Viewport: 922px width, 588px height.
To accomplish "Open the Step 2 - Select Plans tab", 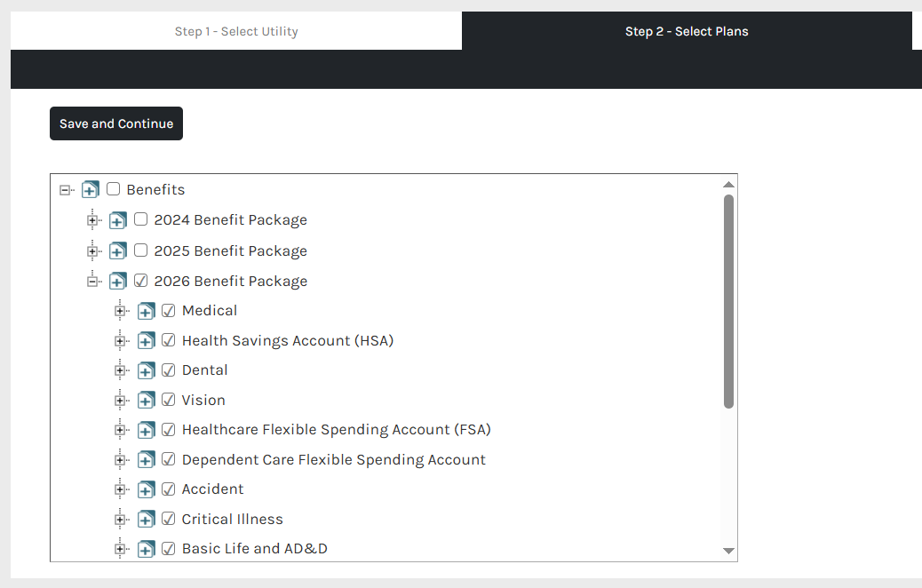I will tap(687, 31).
